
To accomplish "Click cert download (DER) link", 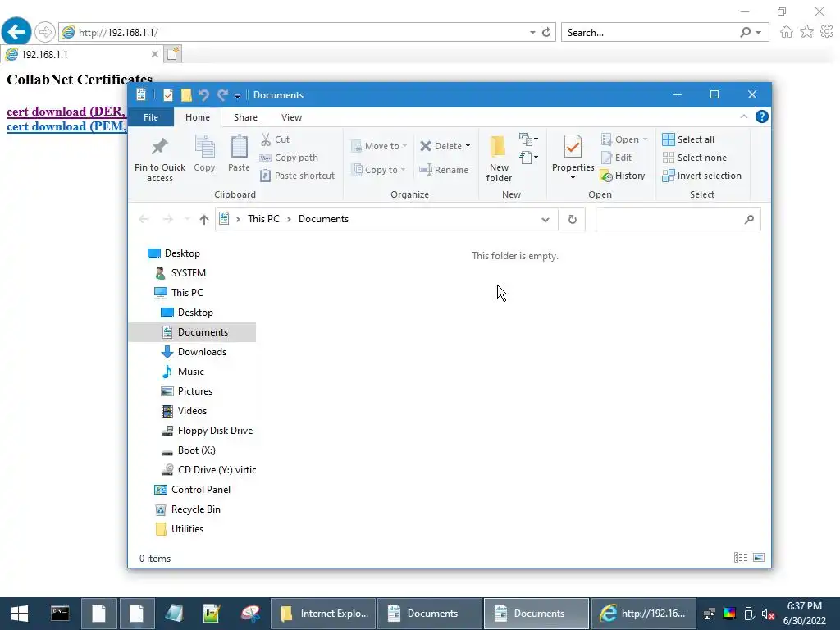I will [x=66, y=112].
